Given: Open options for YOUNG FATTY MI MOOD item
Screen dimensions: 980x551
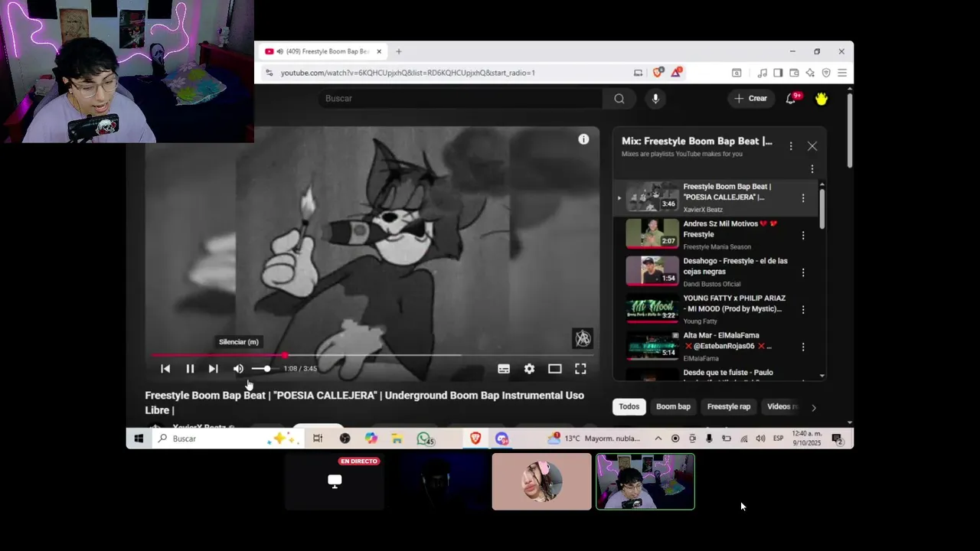Looking at the screenshot, I should click(803, 310).
